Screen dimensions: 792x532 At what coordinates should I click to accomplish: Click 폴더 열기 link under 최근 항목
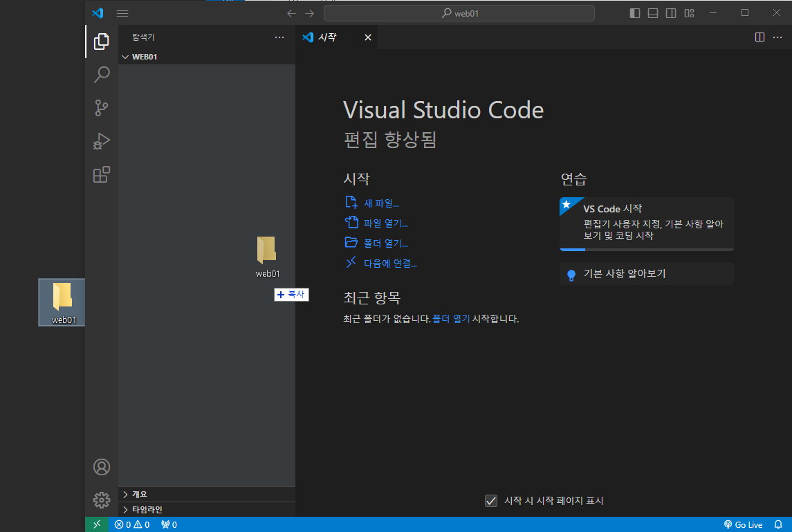pos(451,319)
